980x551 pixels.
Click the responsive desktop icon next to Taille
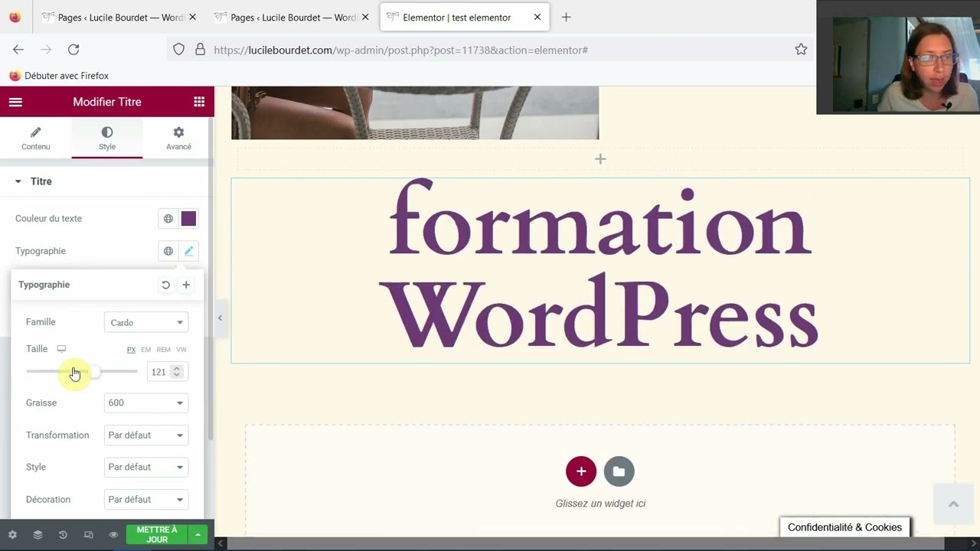point(61,349)
